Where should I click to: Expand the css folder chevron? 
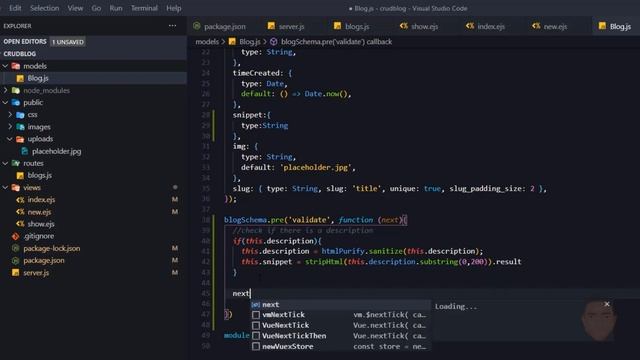pos(10,115)
